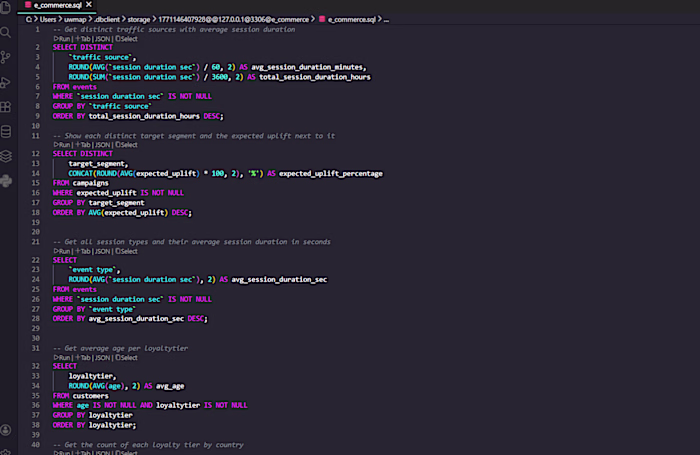Open the Python icon in activity bar

[6, 181]
